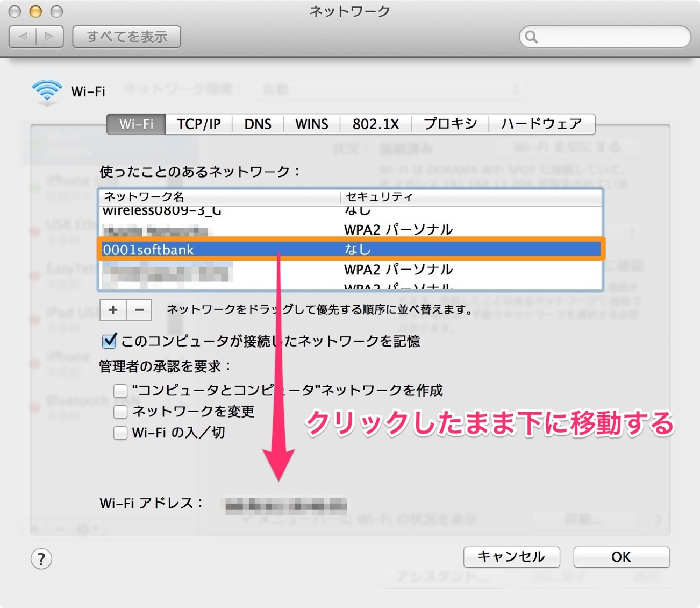The image size is (700, 608).
Task: Click the back navigation arrow
Action: tap(23, 37)
